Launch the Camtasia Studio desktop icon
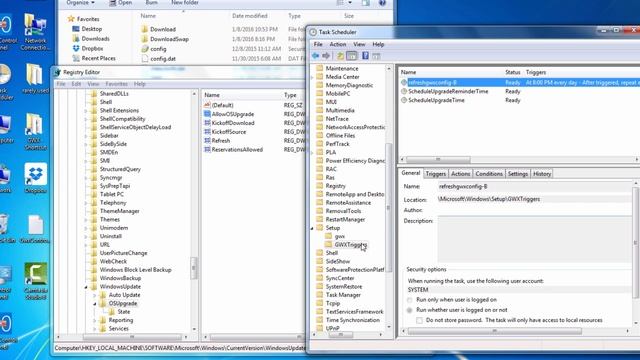 click(36, 280)
